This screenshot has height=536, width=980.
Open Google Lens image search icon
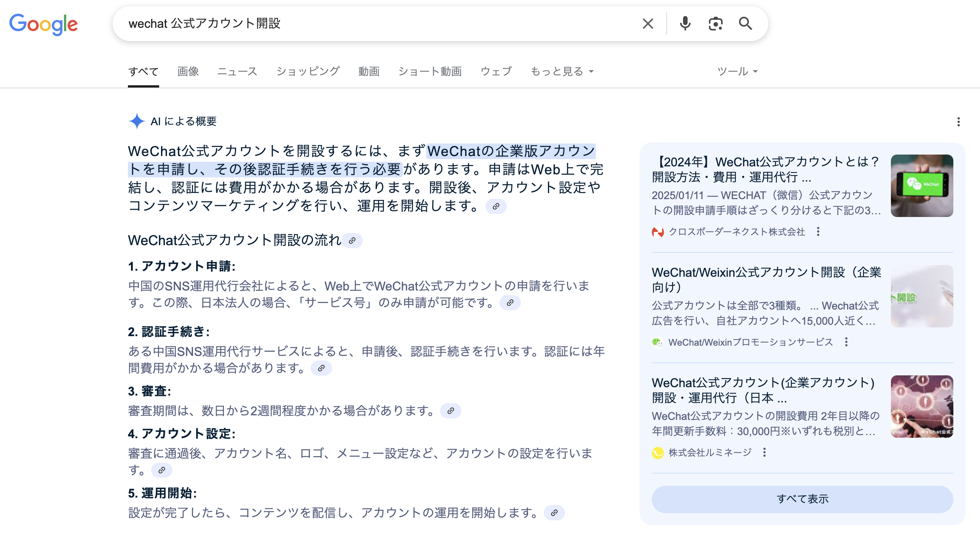[x=715, y=24]
